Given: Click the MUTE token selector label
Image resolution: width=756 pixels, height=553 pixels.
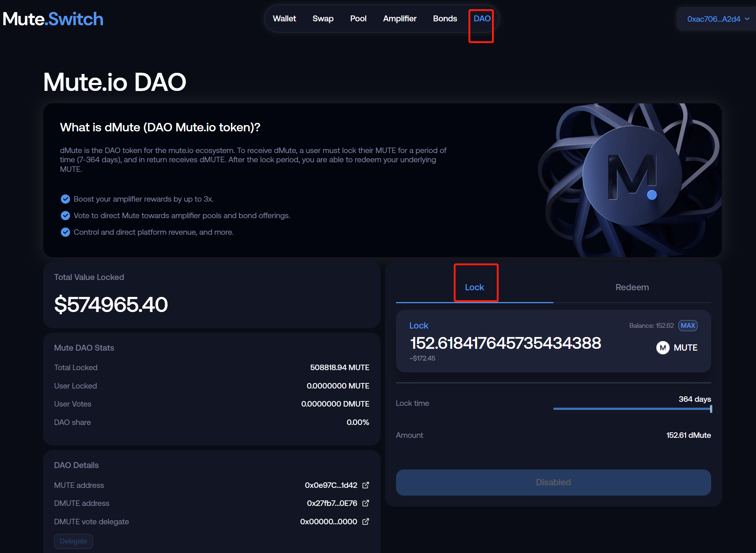Looking at the screenshot, I should [685, 347].
